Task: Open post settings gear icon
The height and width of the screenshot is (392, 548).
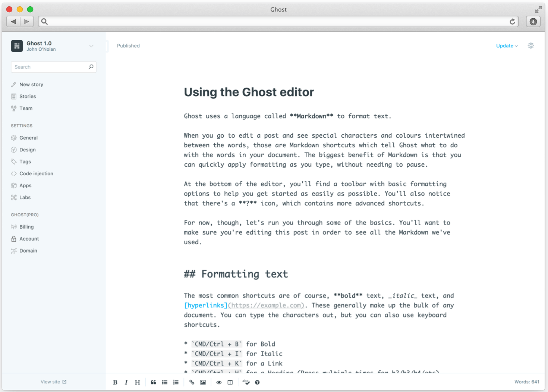Action: point(531,46)
